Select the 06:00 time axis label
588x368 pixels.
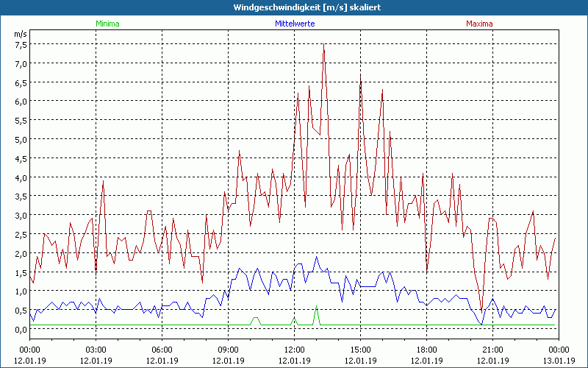(162, 349)
